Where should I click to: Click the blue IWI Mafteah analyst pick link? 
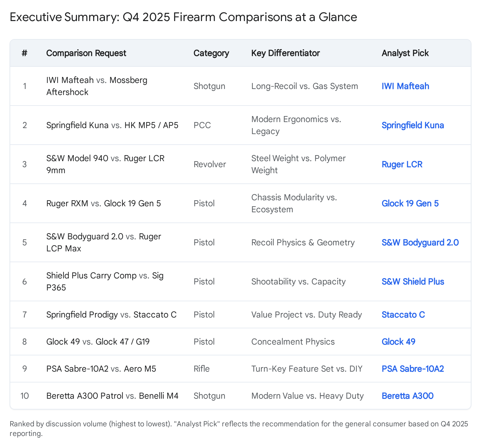tap(405, 86)
